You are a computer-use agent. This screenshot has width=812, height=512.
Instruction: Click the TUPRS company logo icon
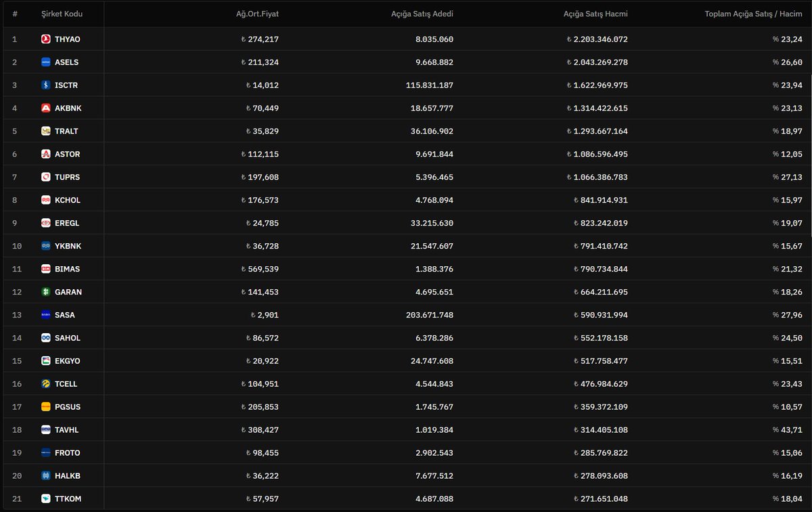click(46, 177)
